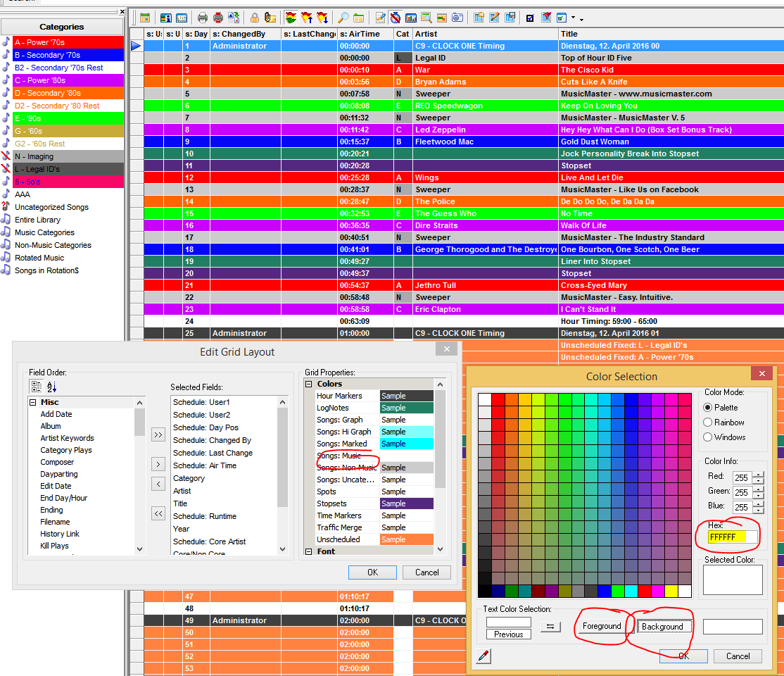Click the crossed note icon beside N - Imaging
784x676 pixels.
(6, 156)
